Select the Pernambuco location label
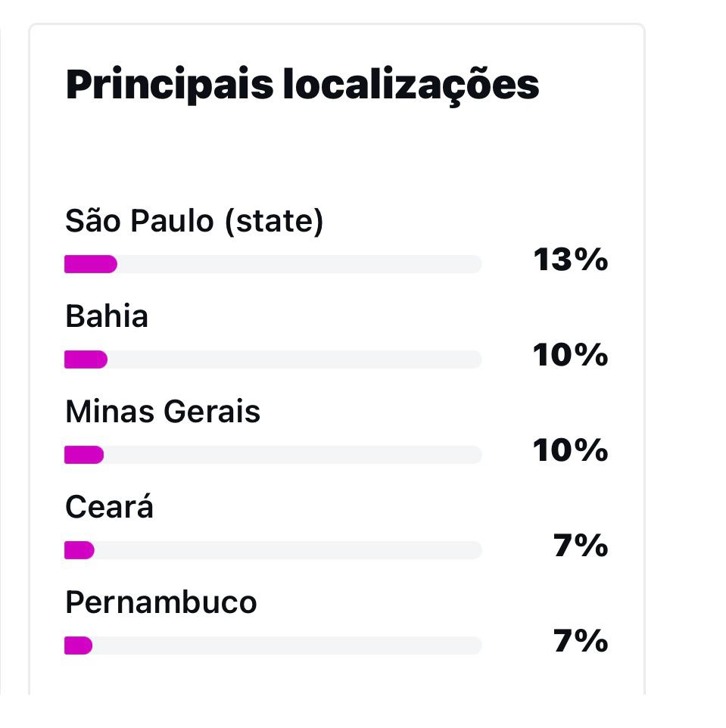Viewport: 726px width, 728px height. (161, 603)
